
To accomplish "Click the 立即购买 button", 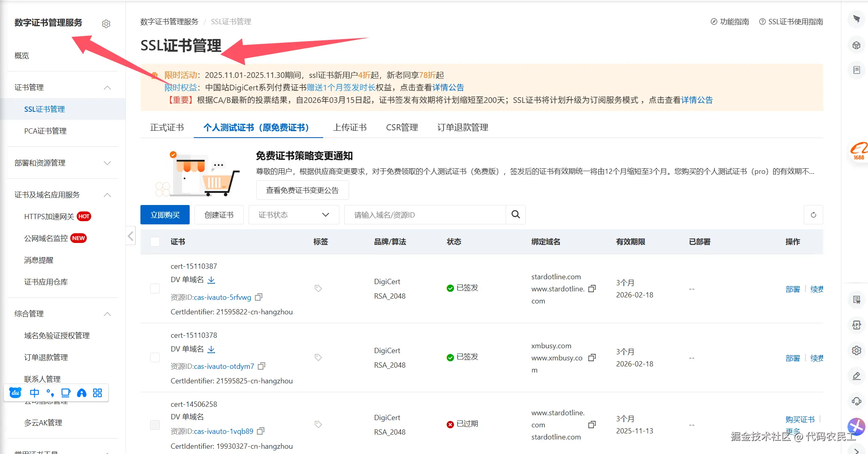I will 165,215.
